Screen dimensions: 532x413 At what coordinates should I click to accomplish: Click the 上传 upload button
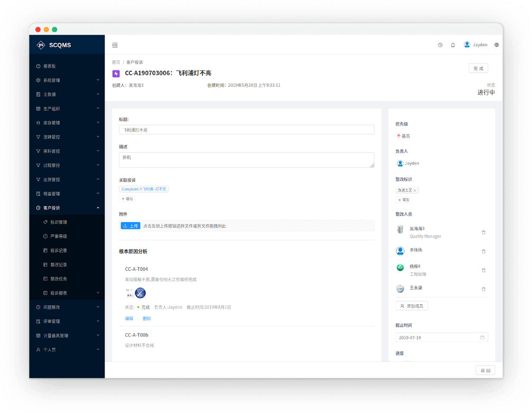coord(131,226)
